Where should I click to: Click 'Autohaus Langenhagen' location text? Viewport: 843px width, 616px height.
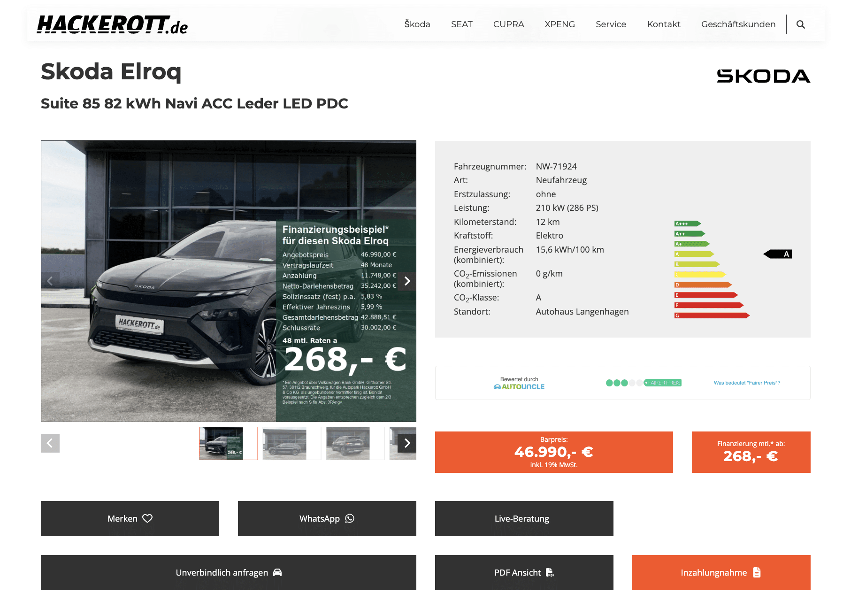582,312
